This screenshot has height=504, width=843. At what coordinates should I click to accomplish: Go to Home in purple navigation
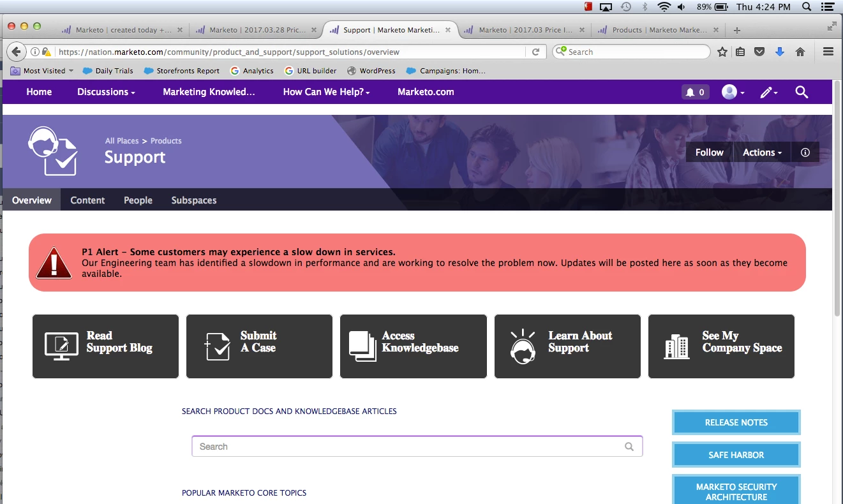tap(39, 92)
